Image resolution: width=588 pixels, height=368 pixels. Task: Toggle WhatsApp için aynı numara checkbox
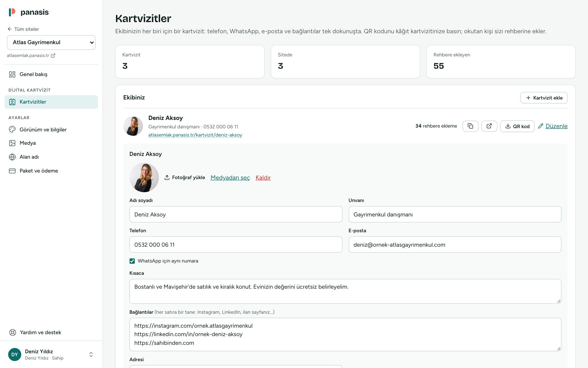coord(132,261)
